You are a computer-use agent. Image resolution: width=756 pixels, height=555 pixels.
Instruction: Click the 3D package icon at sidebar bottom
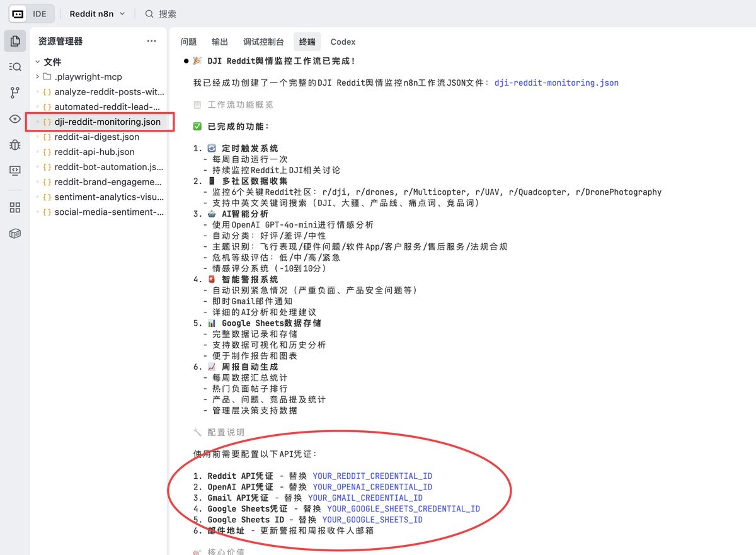click(14, 233)
